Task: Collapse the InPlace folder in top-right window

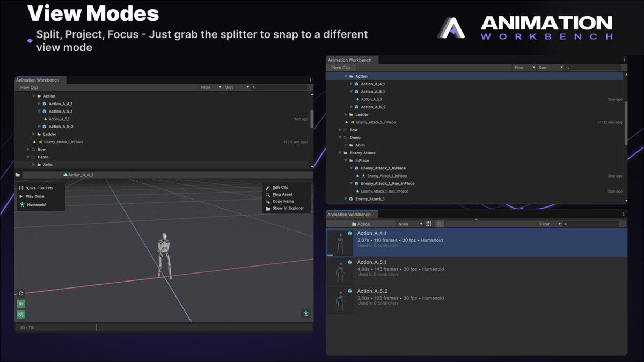Action: pos(346,161)
